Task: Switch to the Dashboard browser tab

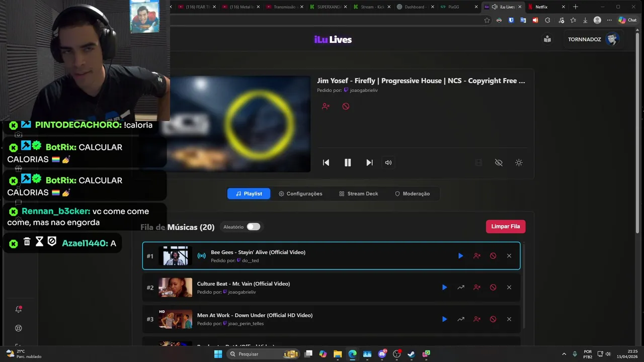Action: (x=415, y=7)
